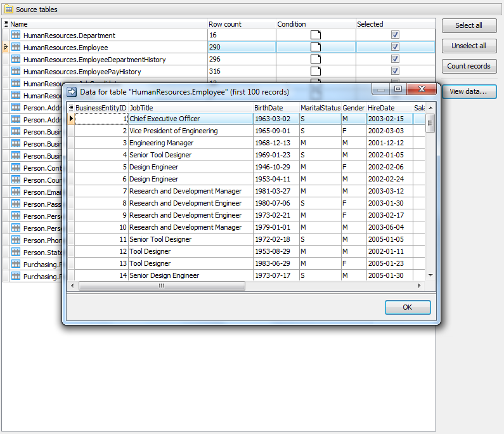Toggle Selected checkbox for HumanResources.Employee

pyautogui.click(x=395, y=48)
